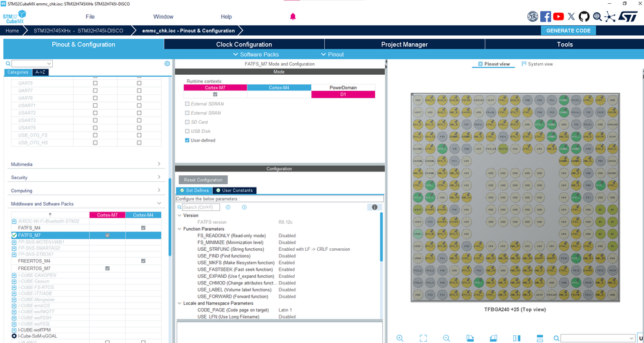Zoom out of the pinout view

click(447, 338)
